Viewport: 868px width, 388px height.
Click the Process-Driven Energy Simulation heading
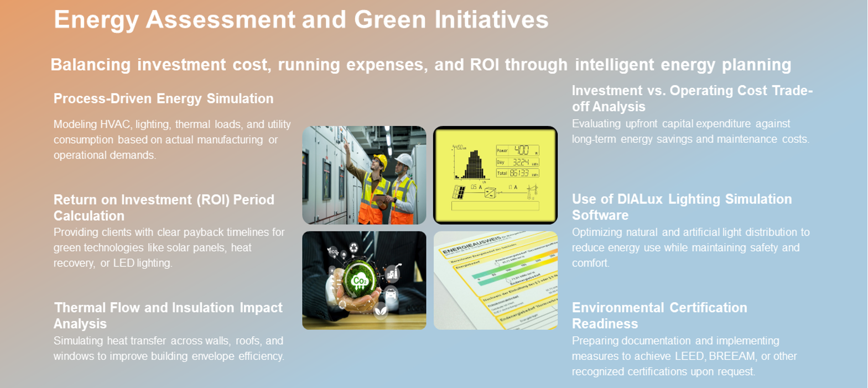pos(163,98)
